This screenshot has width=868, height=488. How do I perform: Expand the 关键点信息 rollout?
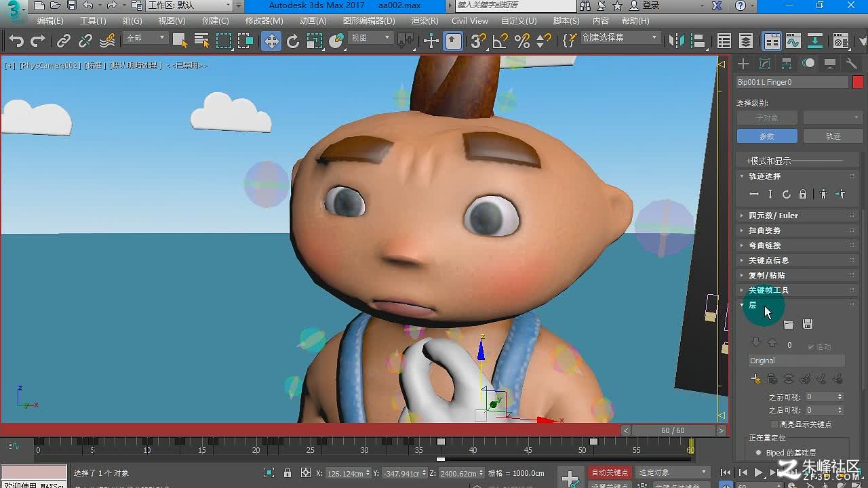click(x=798, y=260)
